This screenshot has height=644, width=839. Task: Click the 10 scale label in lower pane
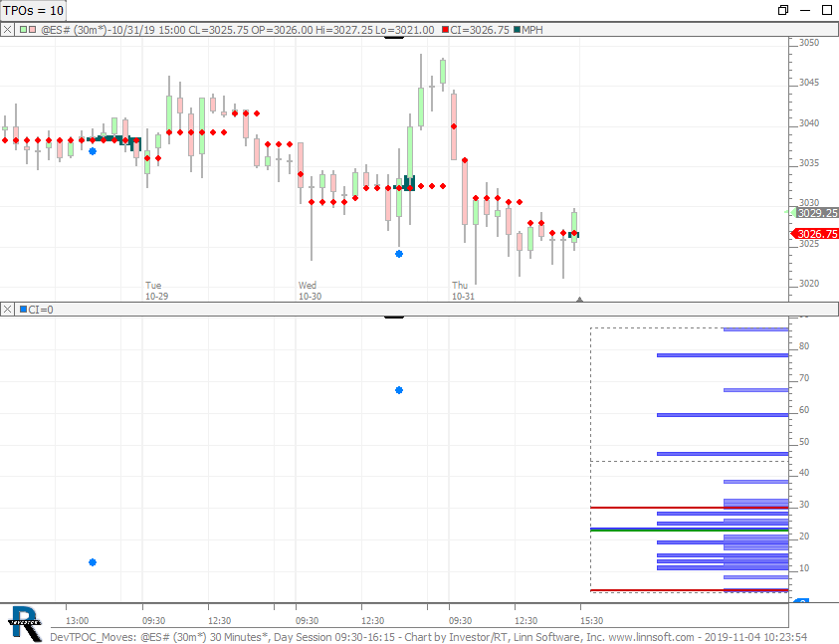(804, 568)
